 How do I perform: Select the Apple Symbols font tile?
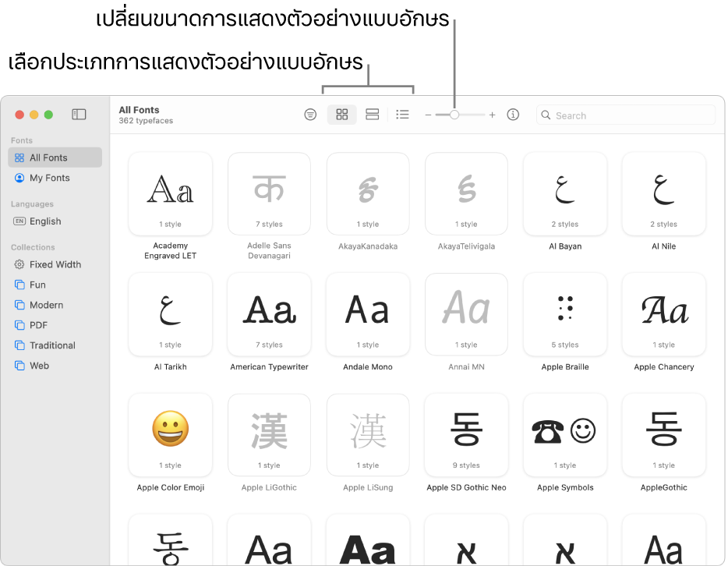(565, 435)
